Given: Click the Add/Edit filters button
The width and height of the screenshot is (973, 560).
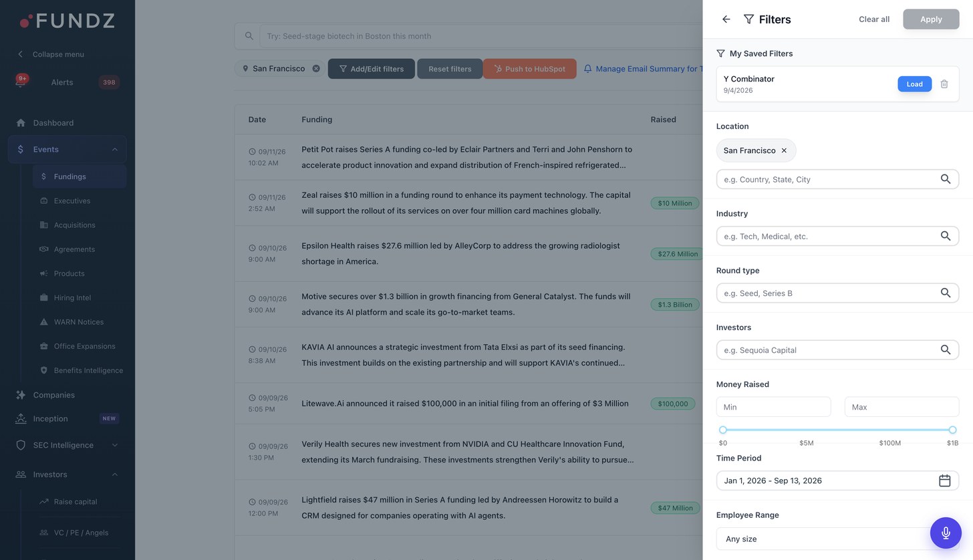Looking at the screenshot, I should [371, 69].
